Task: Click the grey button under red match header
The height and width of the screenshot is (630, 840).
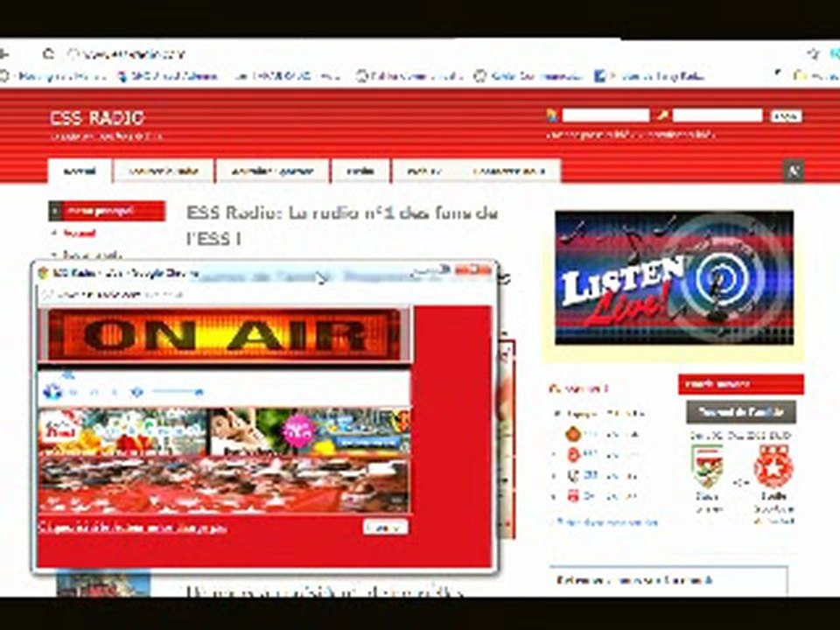Action: pyautogui.click(x=741, y=412)
